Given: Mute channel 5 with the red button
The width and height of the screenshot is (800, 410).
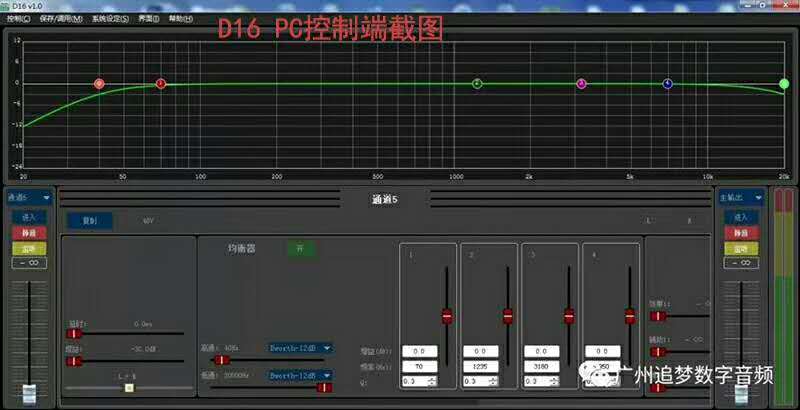Looking at the screenshot, I should [28, 232].
